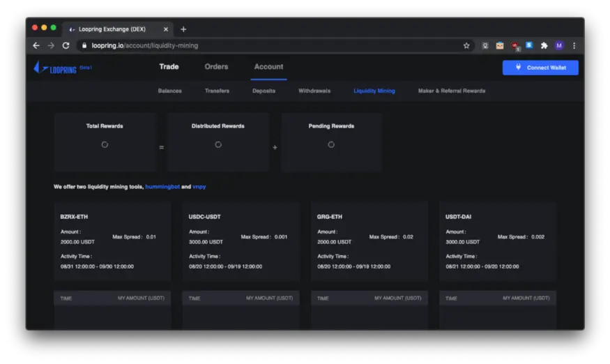This screenshot has height=364, width=610.
Task: Go to the Balances tab
Action: tap(169, 91)
